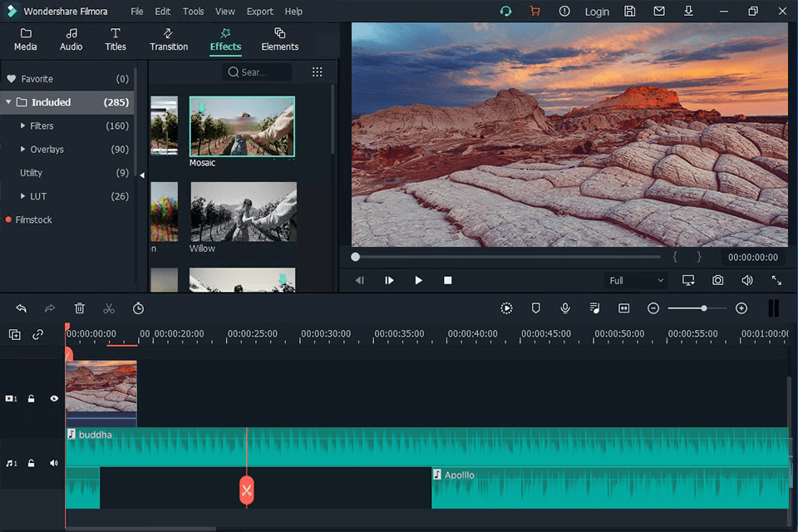Redo the last action
This screenshot has width=798, height=532.
pyautogui.click(x=50, y=308)
